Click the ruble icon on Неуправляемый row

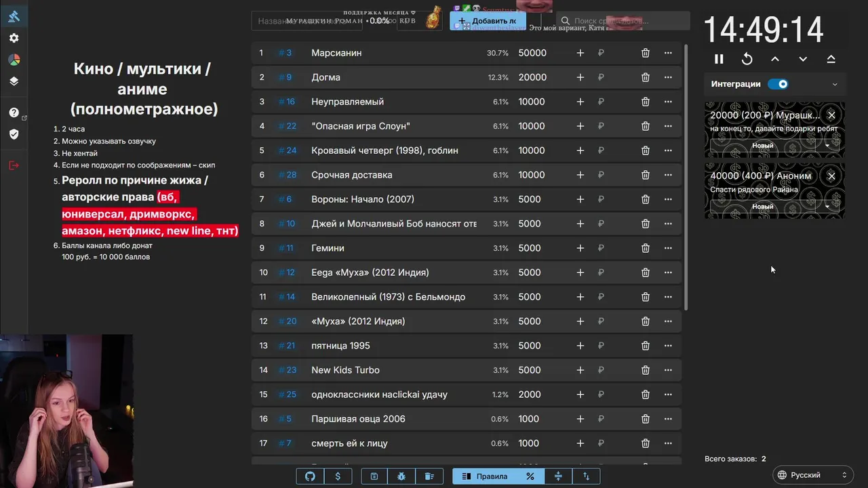pyautogui.click(x=601, y=102)
